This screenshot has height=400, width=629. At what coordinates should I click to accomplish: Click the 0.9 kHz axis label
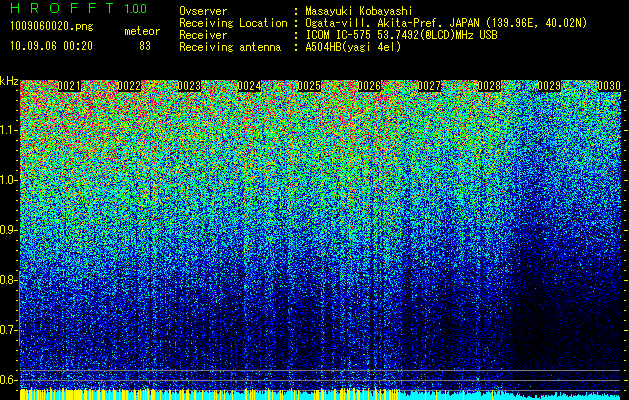(x=9, y=230)
